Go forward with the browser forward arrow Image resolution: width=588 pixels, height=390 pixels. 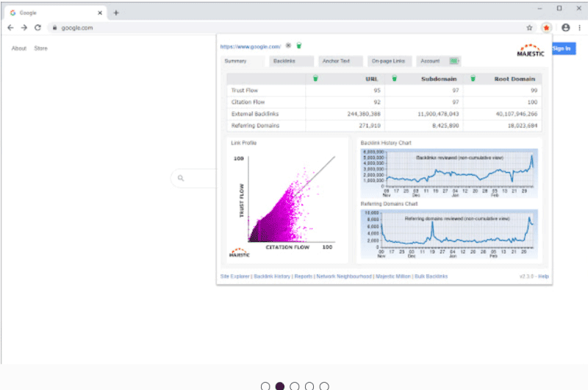click(x=24, y=28)
